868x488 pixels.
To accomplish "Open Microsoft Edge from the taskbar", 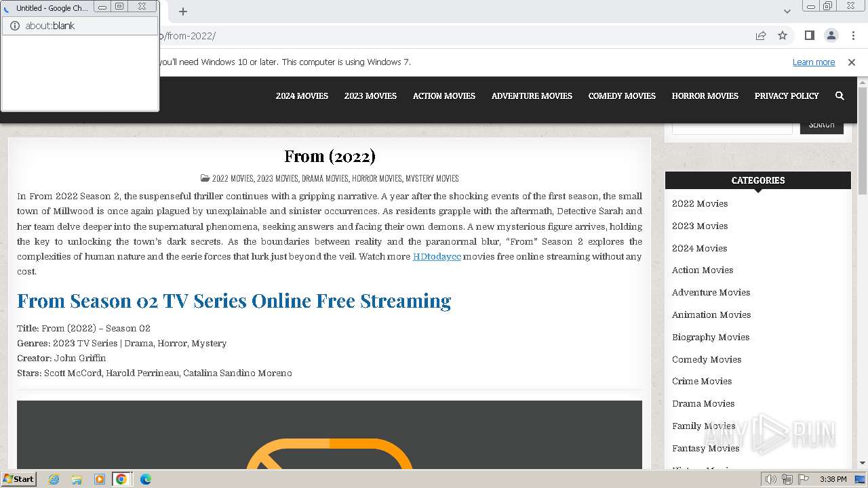I will 145,479.
